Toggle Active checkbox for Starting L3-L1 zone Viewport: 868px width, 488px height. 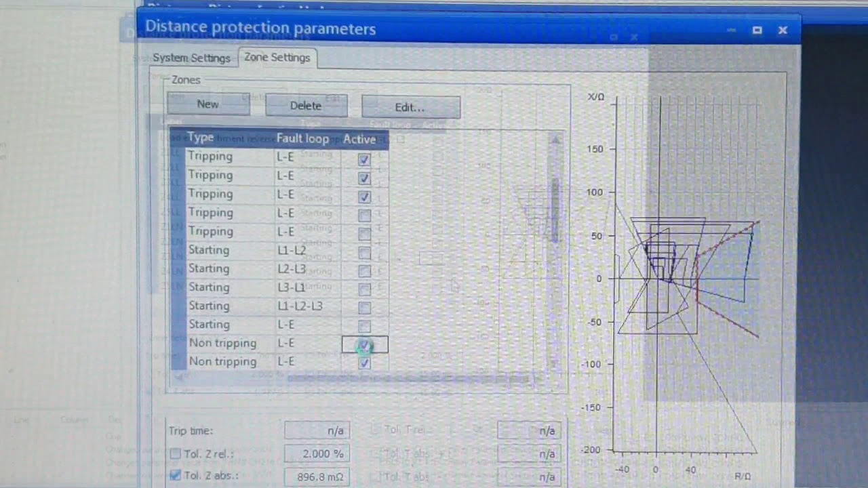[x=365, y=290]
